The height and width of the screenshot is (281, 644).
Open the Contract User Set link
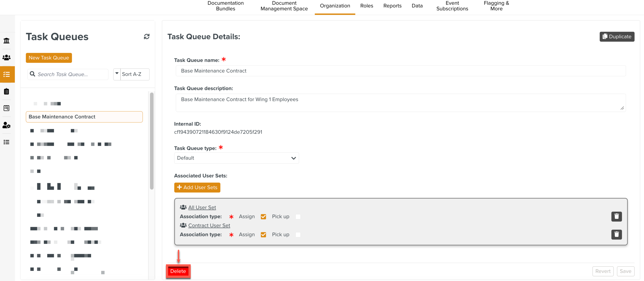point(209,226)
